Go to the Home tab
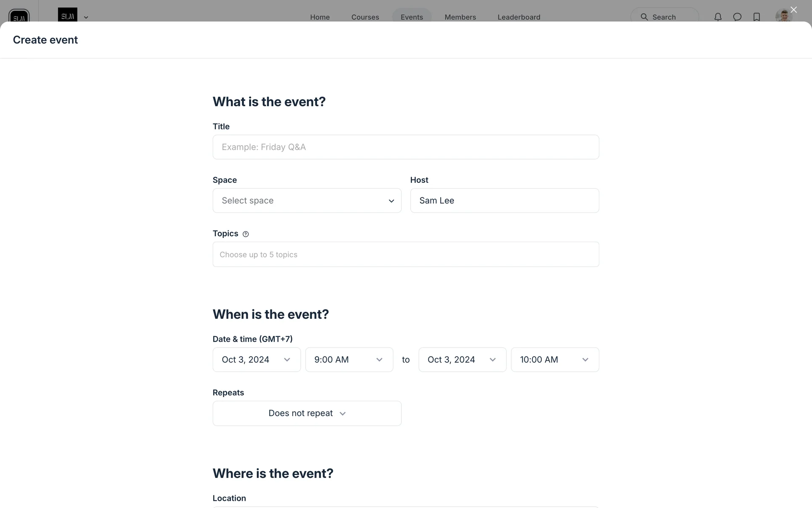This screenshot has width=812, height=508. (320, 17)
